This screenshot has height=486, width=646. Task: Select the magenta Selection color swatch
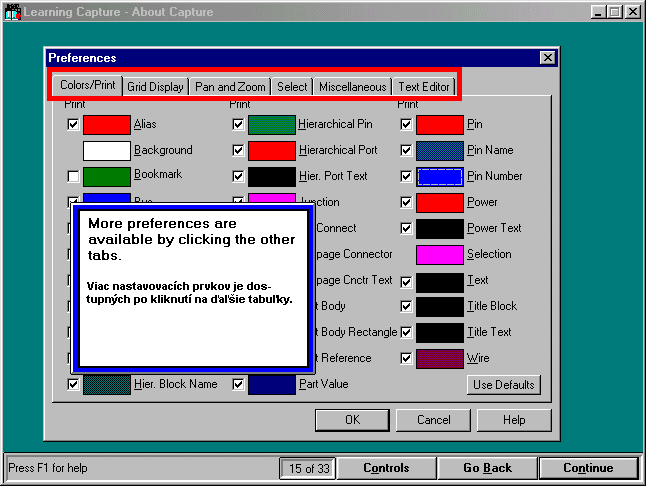point(440,255)
